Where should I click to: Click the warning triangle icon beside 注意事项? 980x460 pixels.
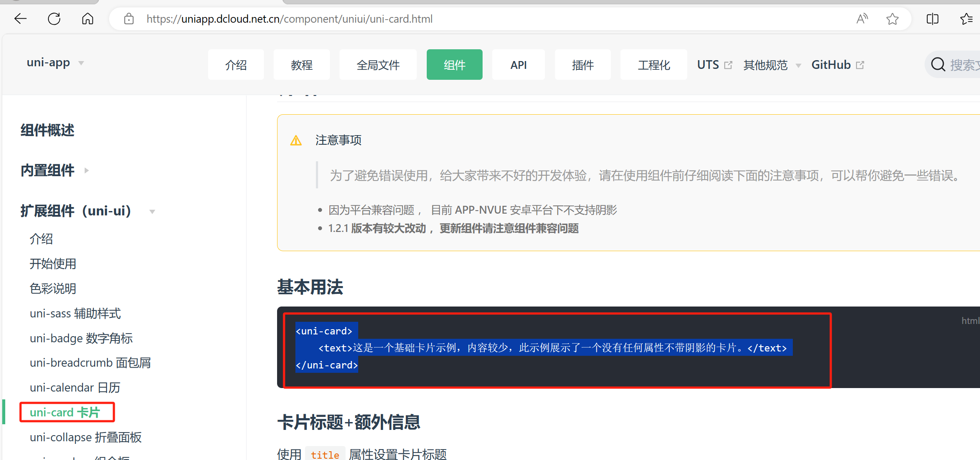(296, 140)
